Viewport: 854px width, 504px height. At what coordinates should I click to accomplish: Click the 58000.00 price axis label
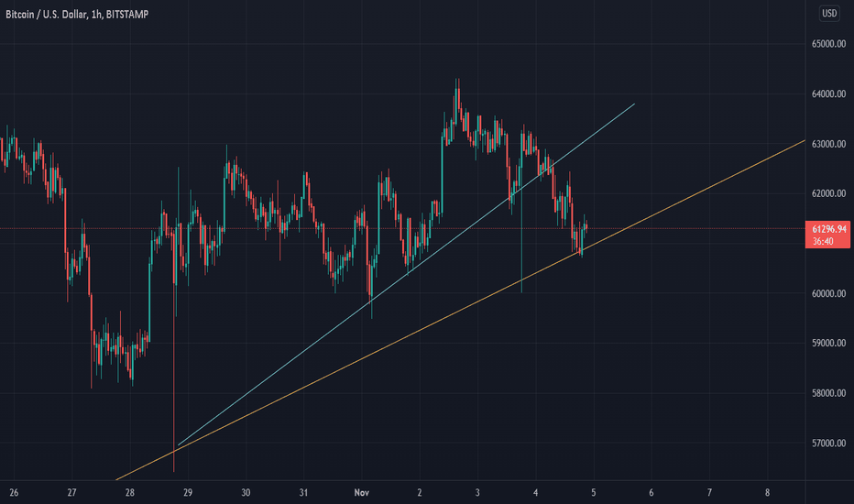click(x=828, y=393)
